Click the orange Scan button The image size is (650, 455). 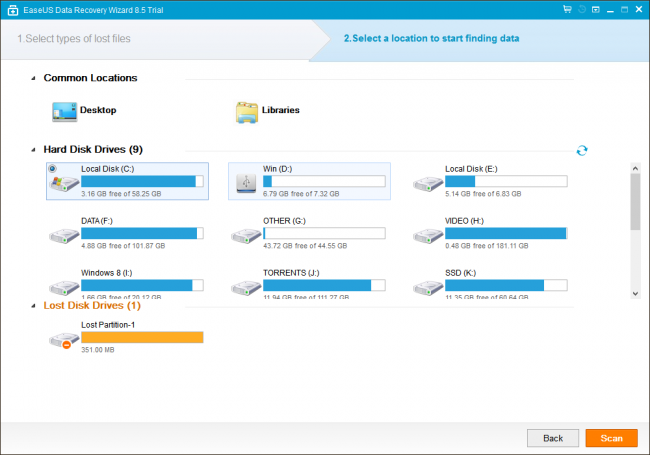pyautogui.click(x=611, y=438)
